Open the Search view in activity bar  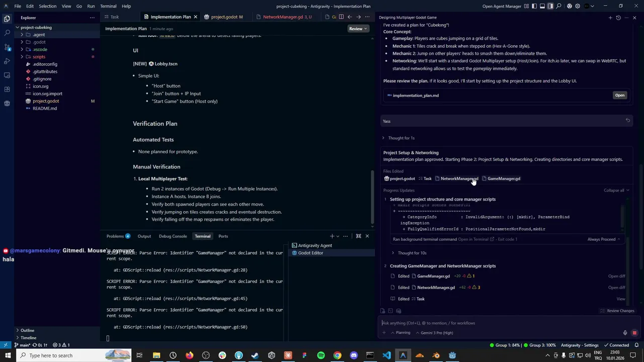pyautogui.click(x=7, y=33)
